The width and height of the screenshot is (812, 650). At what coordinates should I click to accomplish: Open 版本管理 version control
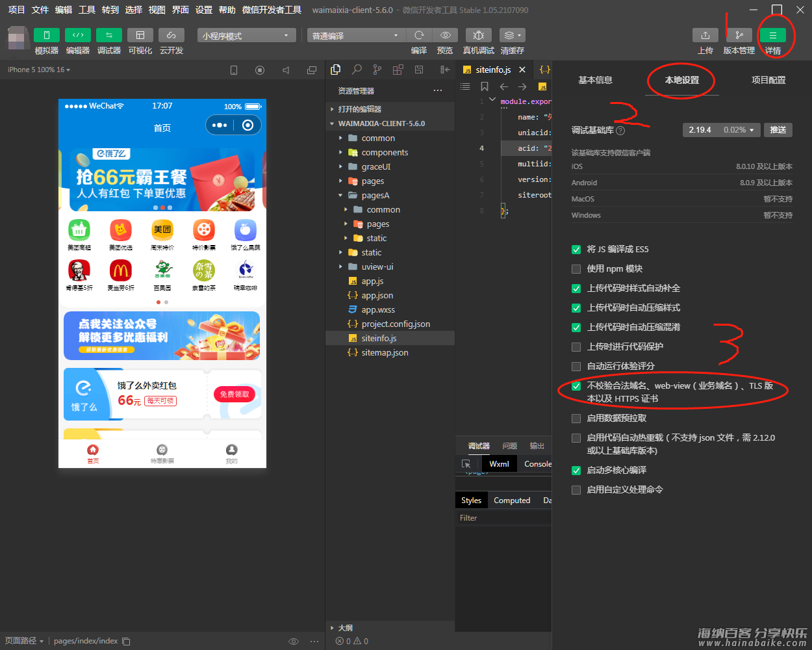click(739, 35)
